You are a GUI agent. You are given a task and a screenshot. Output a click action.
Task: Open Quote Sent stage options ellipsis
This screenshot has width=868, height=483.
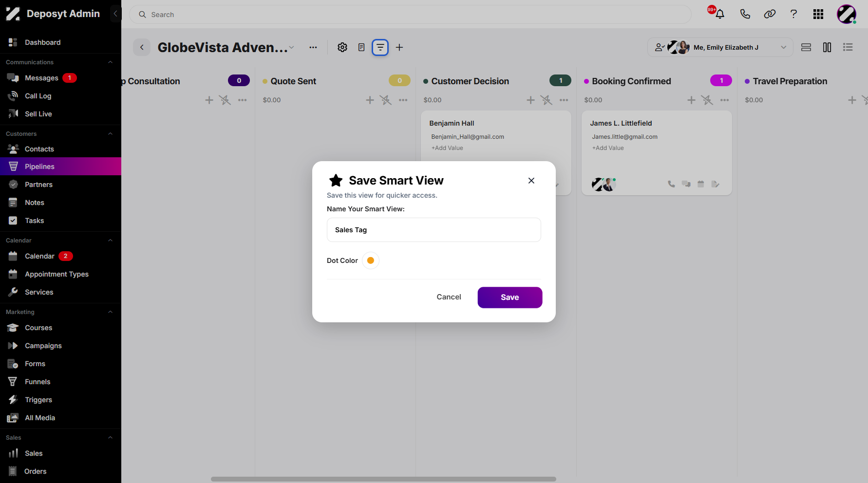pyautogui.click(x=403, y=100)
